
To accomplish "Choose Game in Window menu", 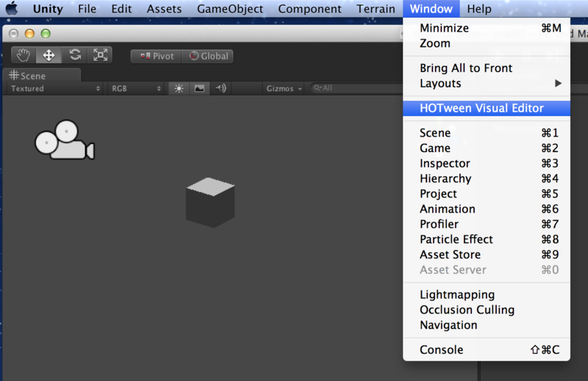I will coord(487,148).
